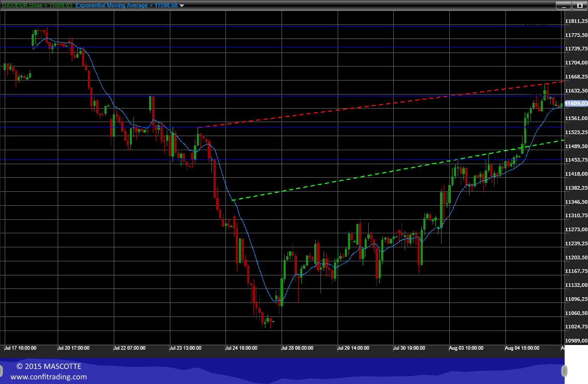Click the 10989,00 price axis label
This screenshot has height=384, width=588.
coord(577,341)
